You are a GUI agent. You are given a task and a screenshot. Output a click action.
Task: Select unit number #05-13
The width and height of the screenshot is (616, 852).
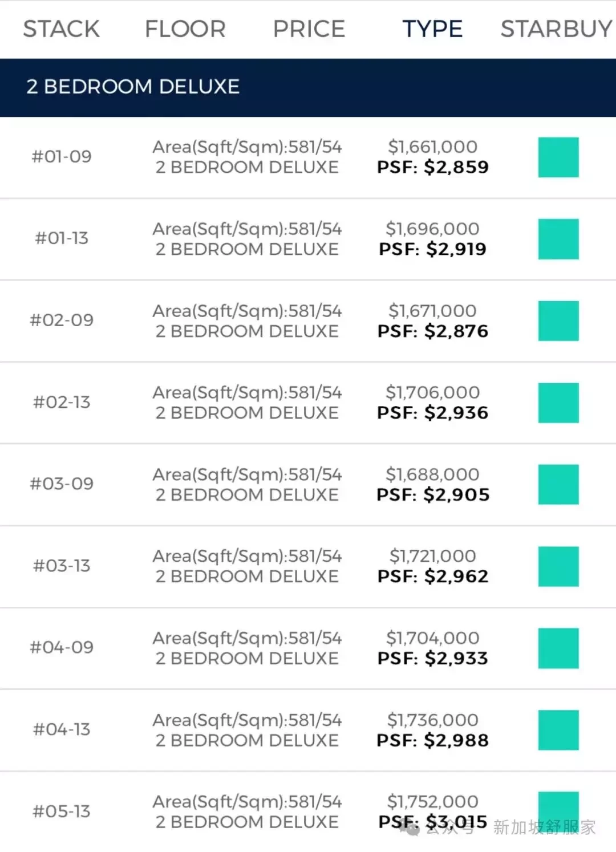click(x=62, y=812)
